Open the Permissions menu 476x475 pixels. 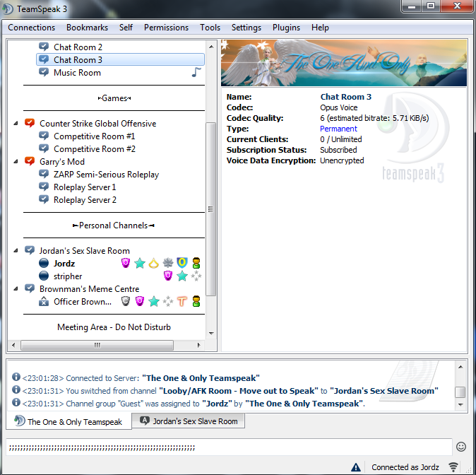(x=166, y=28)
